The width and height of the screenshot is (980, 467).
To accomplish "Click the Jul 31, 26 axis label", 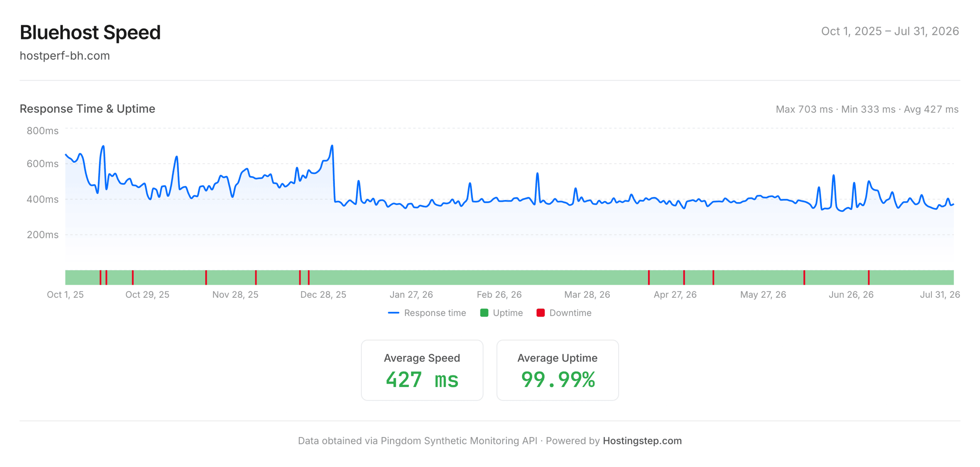I will click(x=940, y=294).
